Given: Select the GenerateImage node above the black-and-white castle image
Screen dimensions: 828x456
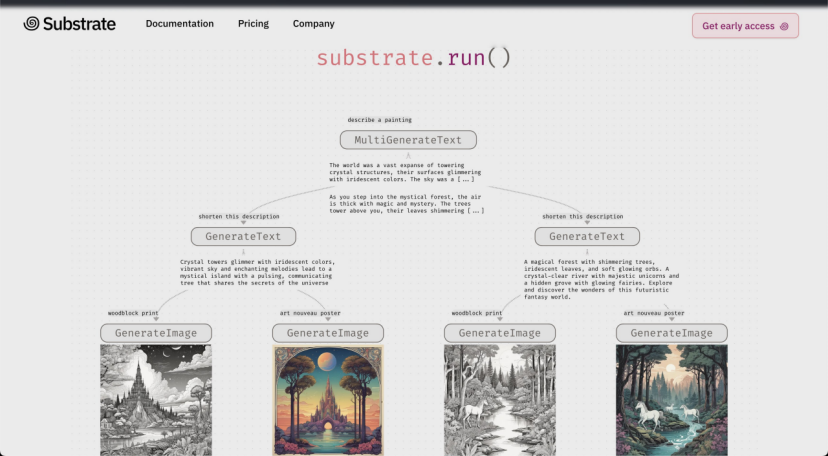Looking at the screenshot, I should tap(156, 333).
